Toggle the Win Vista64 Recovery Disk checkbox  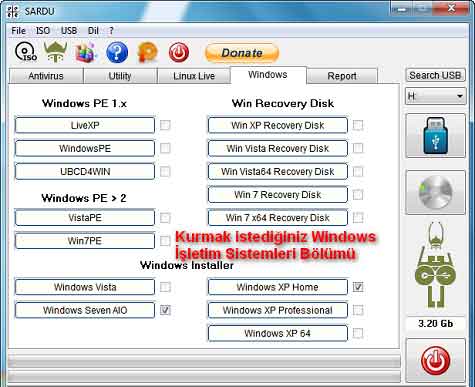[x=358, y=171]
